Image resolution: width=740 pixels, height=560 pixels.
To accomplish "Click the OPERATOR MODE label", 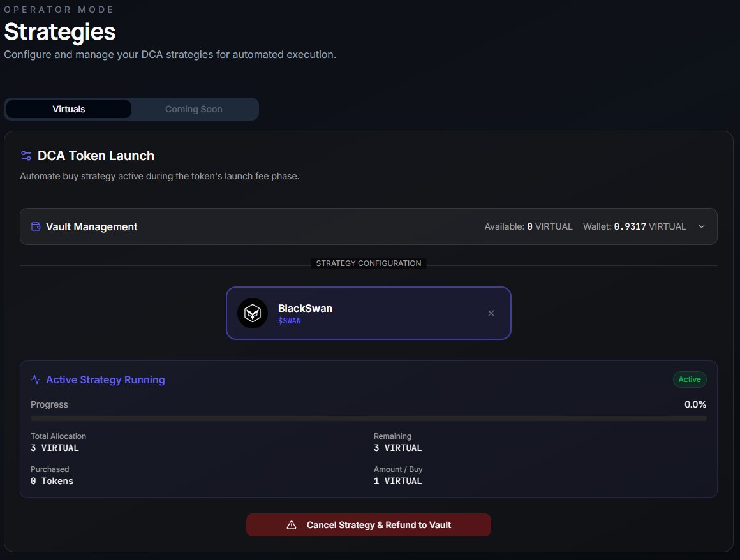I will tap(59, 10).
